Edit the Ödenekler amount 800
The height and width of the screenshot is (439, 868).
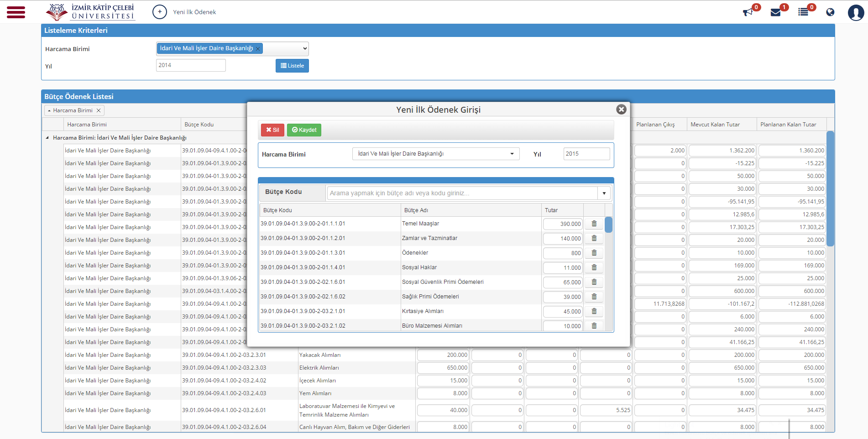click(563, 253)
